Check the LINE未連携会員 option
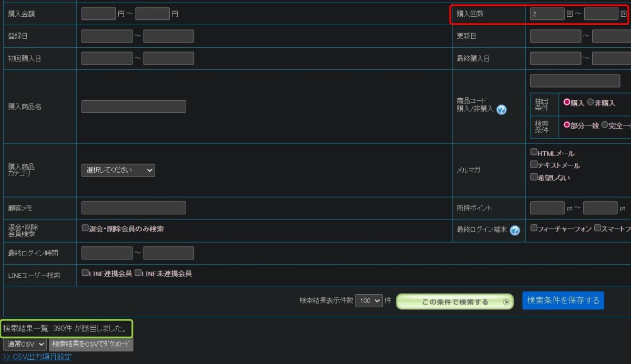This screenshot has width=631, height=364. click(x=138, y=273)
